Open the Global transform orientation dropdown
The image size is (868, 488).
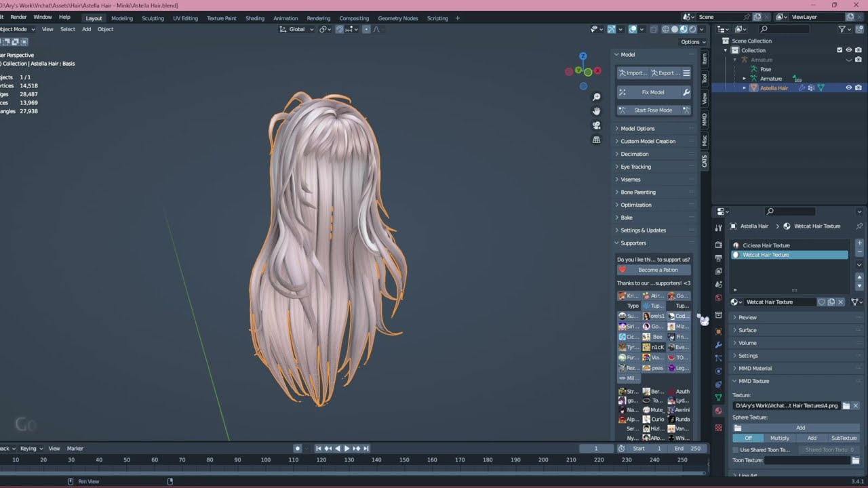point(297,29)
